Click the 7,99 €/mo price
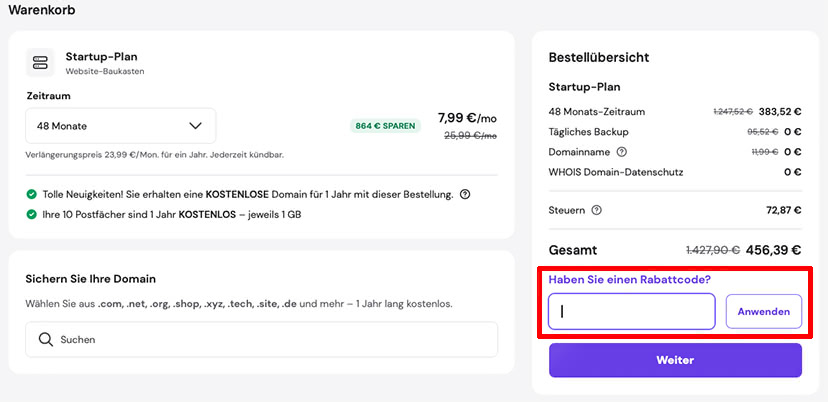This screenshot has width=828, height=402. pos(467,117)
